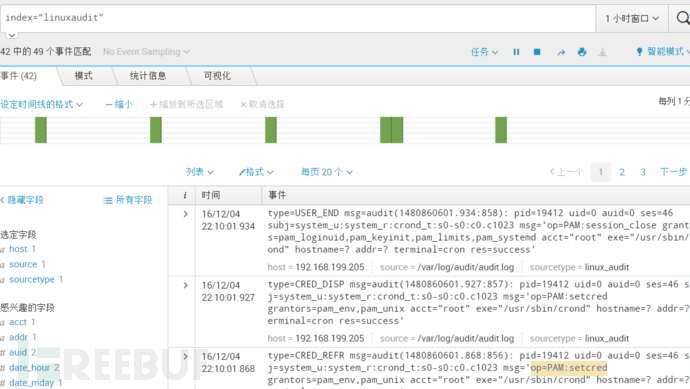Select date_mday field in sidebar
Screen dimensions: 690x389
click(x=31, y=383)
